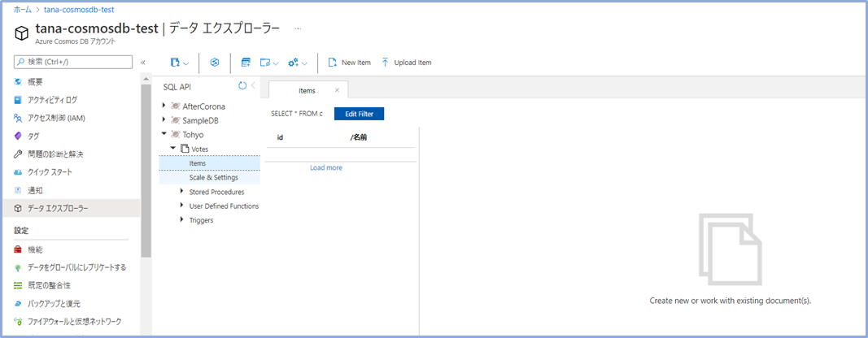
Task: Click the New Item document icon
Action: (333, 63)
